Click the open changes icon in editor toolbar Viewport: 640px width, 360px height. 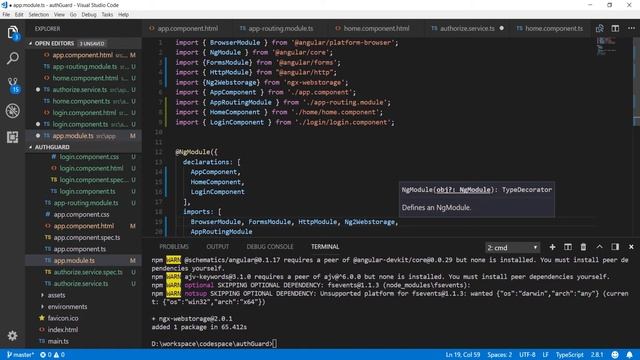pos(600,29)
